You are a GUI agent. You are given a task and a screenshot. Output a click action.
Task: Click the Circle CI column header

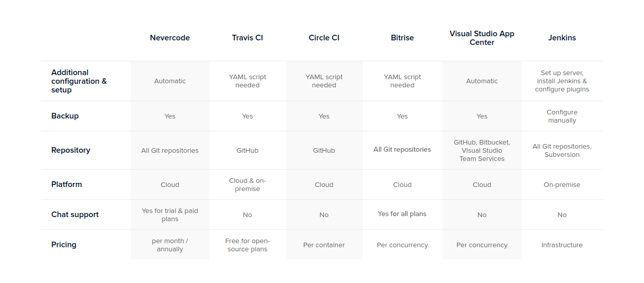pos(324,38)
